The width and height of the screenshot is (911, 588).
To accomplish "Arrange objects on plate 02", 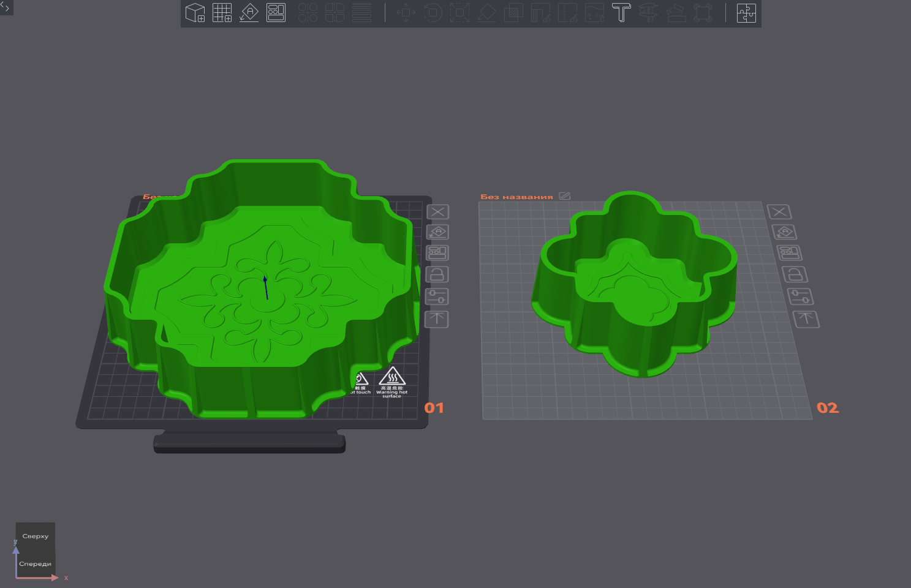I will [x=789, y=252].
